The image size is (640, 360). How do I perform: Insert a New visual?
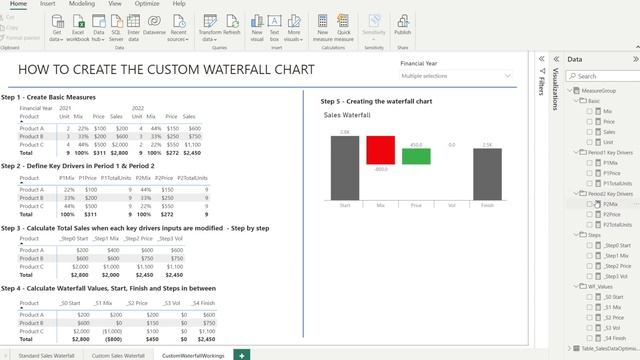(x=257, y=28)
